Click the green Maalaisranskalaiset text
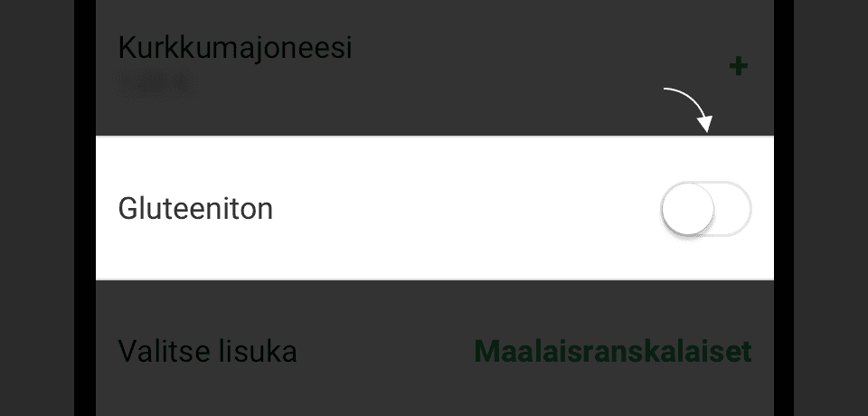The width and height of the screenshot is (868, 416). 613,351
